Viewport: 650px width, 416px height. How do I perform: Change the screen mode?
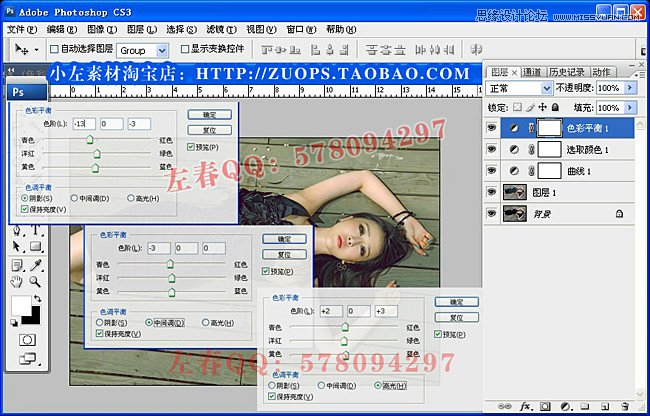pos(27,358)
